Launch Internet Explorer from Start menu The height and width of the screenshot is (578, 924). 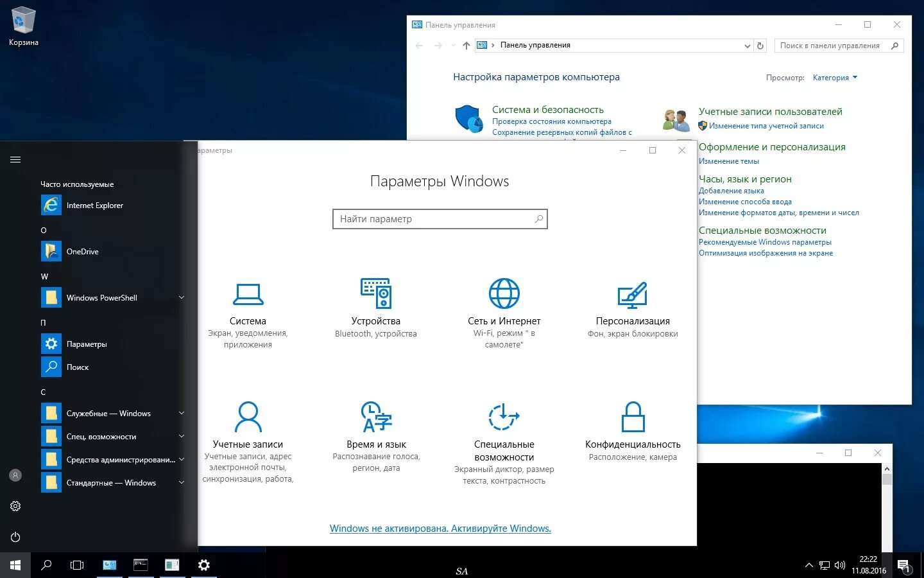tap(113, 206)
